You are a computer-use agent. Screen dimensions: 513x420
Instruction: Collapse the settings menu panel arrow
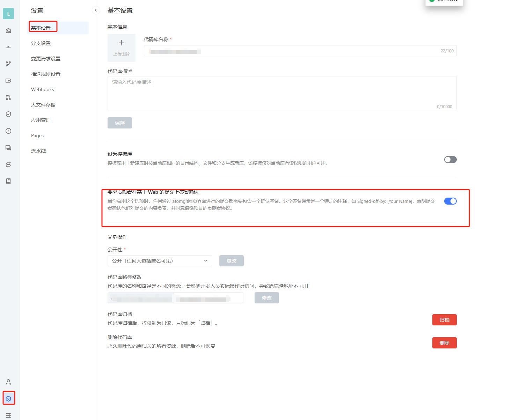(x=96, y=10)
